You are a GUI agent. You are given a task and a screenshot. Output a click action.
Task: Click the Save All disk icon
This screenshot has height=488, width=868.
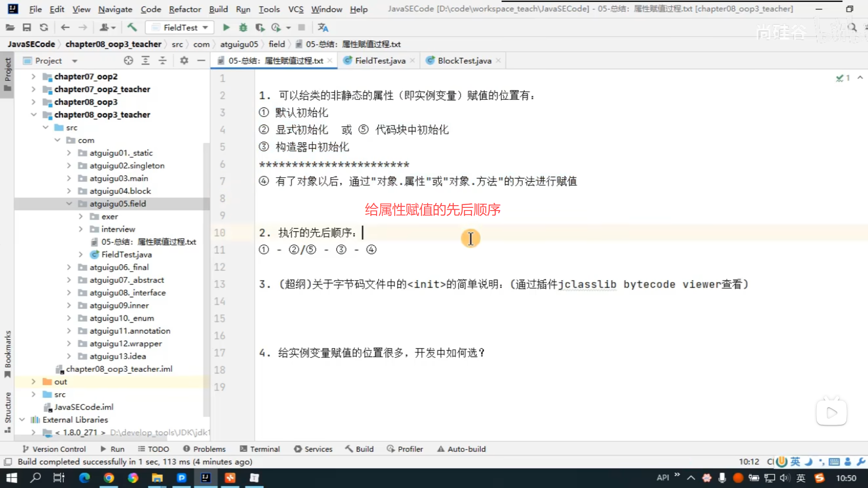[x=27, y=28]
